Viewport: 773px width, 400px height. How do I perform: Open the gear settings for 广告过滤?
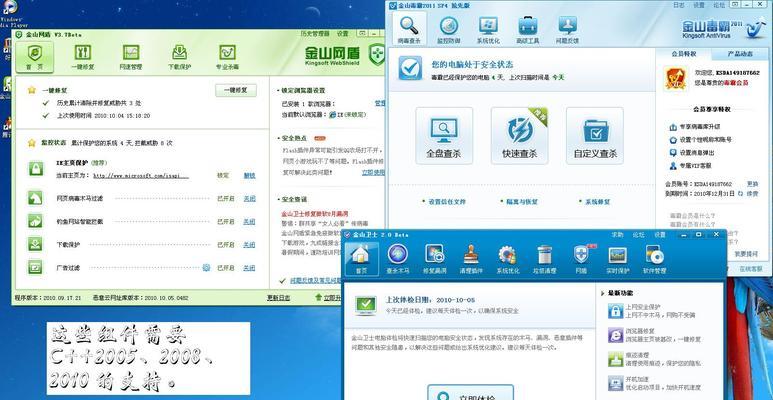pos(207,267)
